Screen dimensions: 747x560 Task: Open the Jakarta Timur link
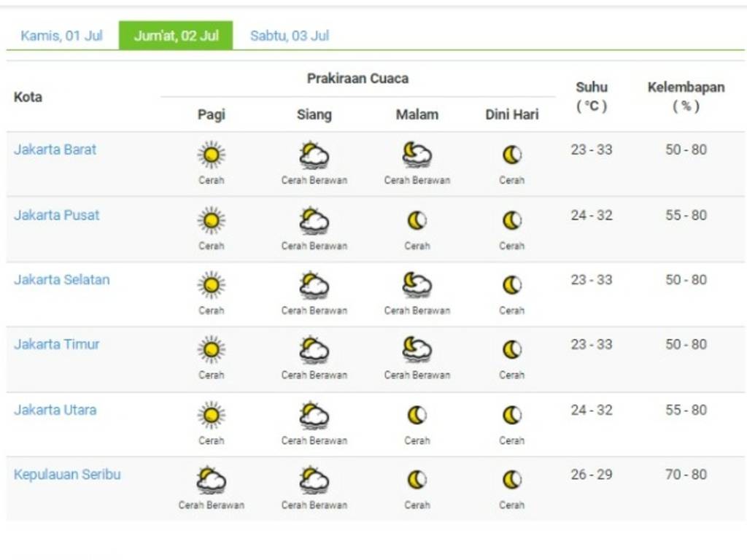(x=57, y=344)
